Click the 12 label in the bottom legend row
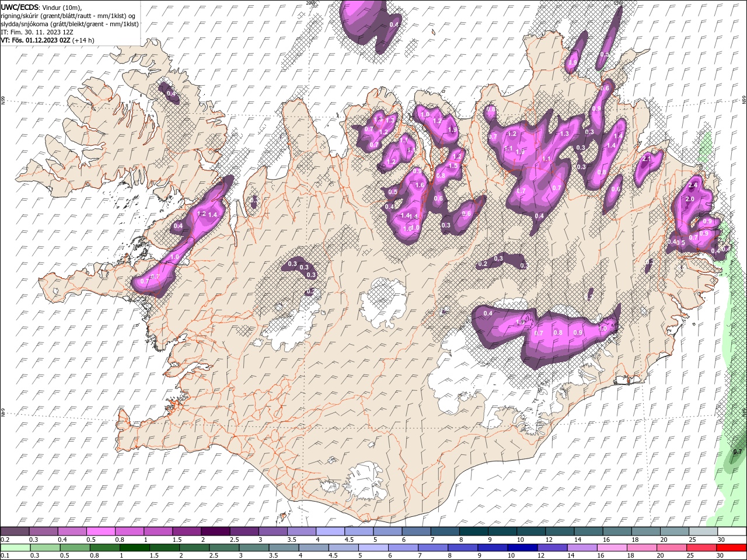This screenshot has height=560, width=747. click(541, 556)
